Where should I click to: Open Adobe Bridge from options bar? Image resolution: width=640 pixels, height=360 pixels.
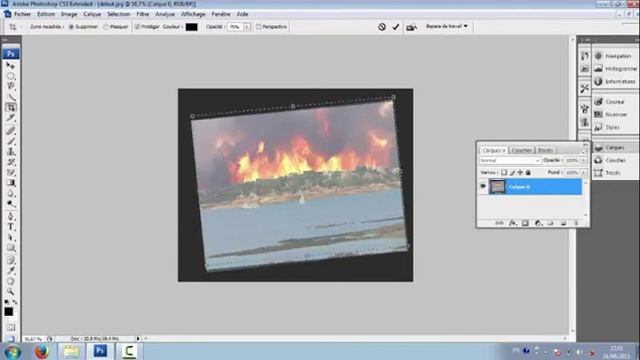pos(411,27)
